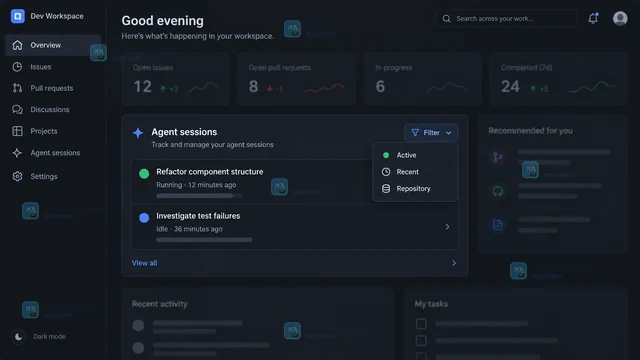Go to Discussions in the sidebar
The height and width of the screenshot is (360, 640).
[53, 109]
